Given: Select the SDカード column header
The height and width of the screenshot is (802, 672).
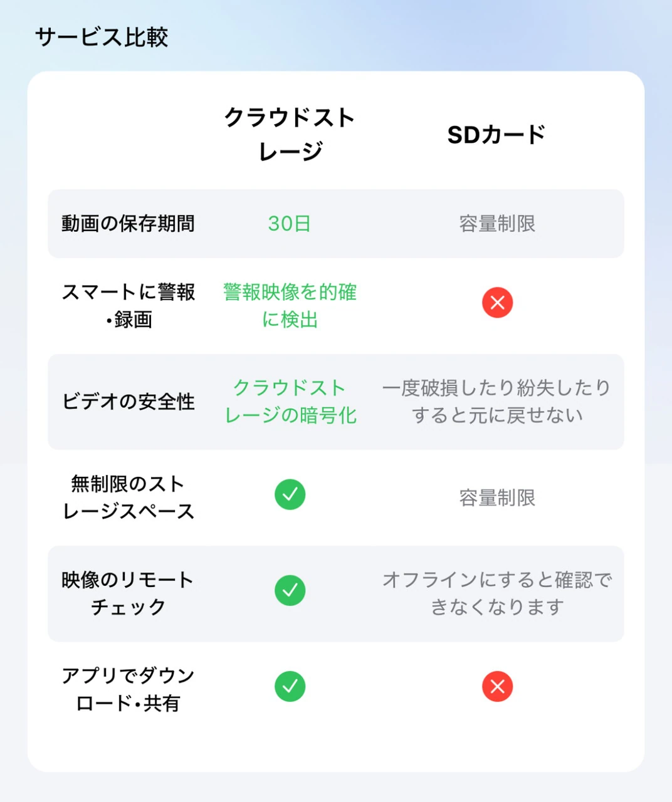Looking at the screenshot, I should click(496, 135).
